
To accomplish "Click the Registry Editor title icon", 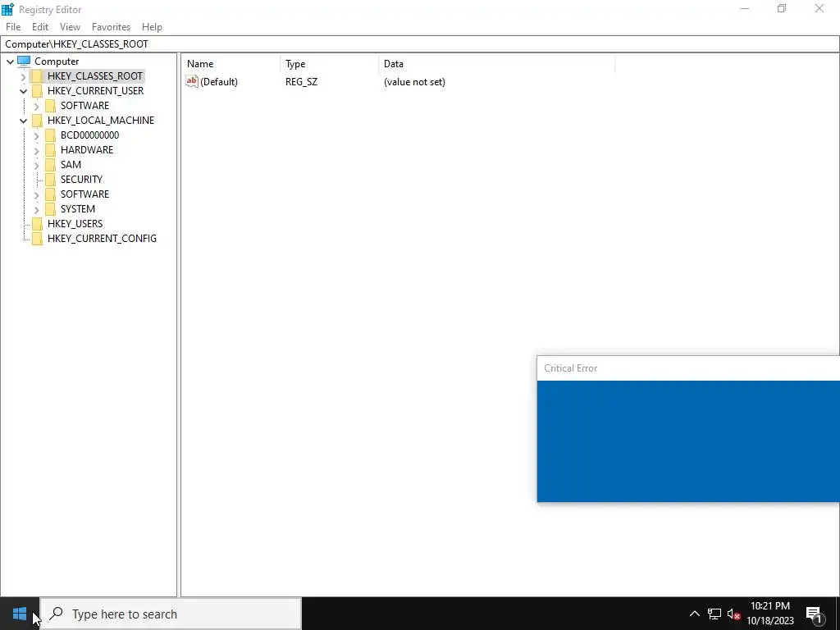I will tap(7, 9).
